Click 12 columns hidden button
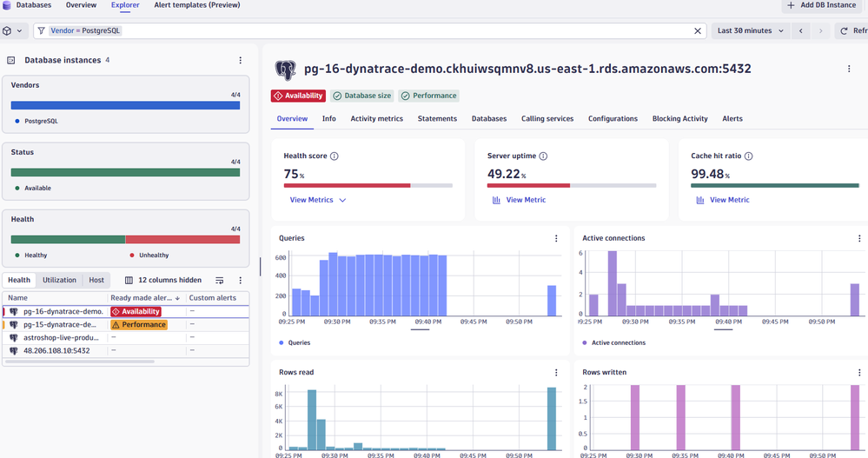This screenshot has width=868, height=458. [163, 280]
